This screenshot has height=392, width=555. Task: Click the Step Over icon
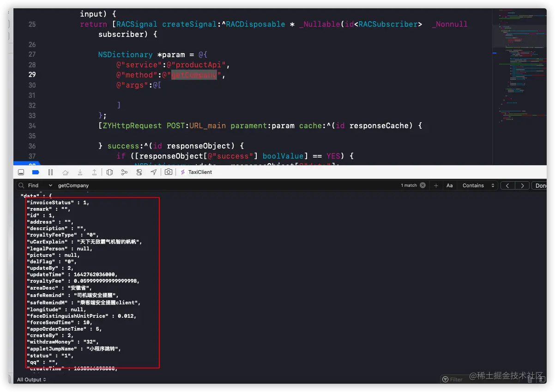tap(65, 172)
